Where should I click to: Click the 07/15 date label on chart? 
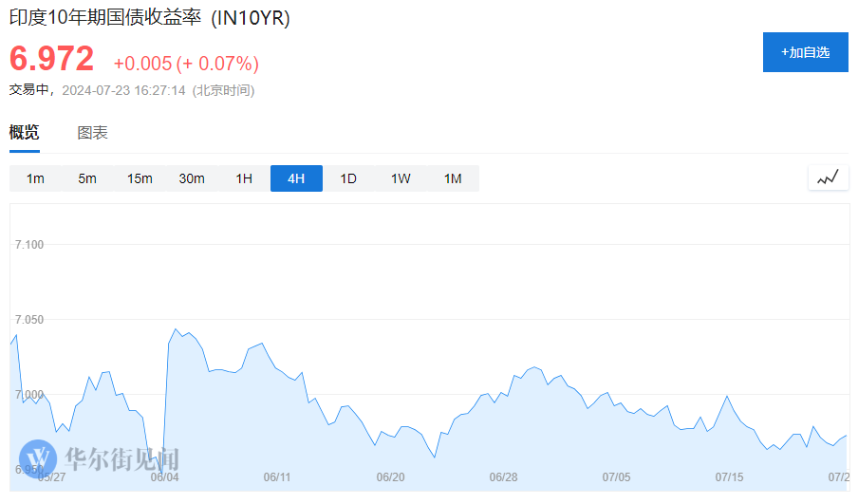pyautogui.click(x=730, y=477)
